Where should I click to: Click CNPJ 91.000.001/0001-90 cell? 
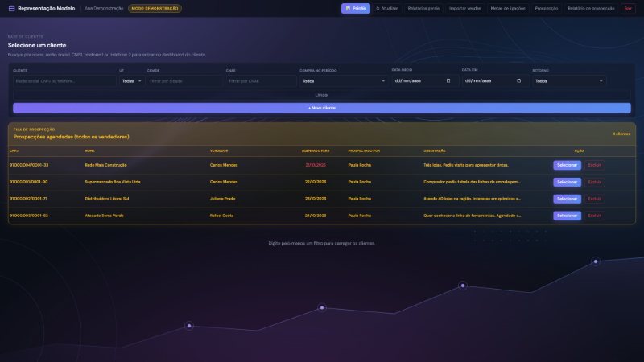point(29,182)
